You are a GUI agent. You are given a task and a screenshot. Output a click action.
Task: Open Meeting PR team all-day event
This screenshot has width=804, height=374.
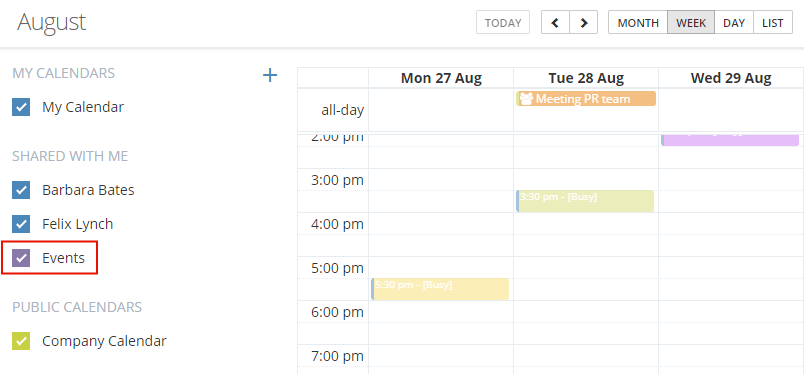pos(586,99)
